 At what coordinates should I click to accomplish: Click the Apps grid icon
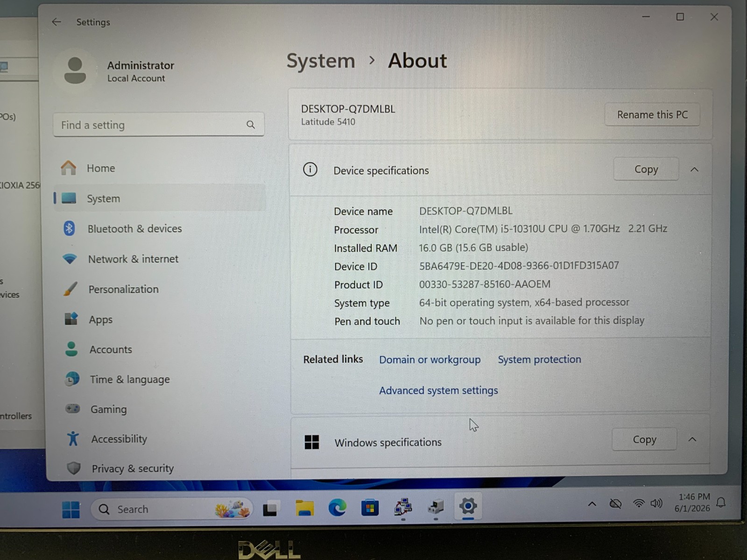point(71,319)
